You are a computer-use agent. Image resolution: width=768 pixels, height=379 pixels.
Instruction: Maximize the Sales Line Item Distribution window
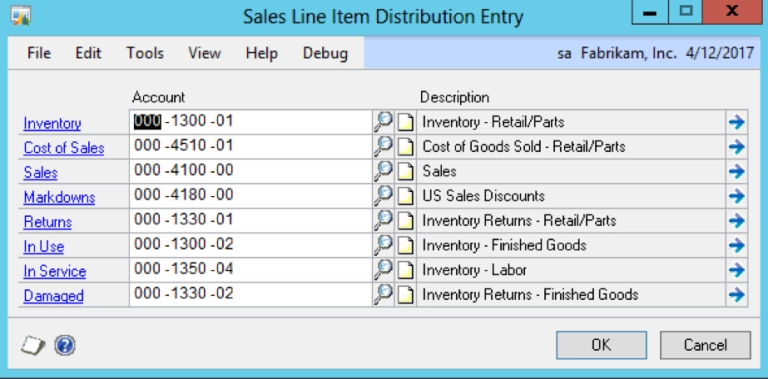685,12
